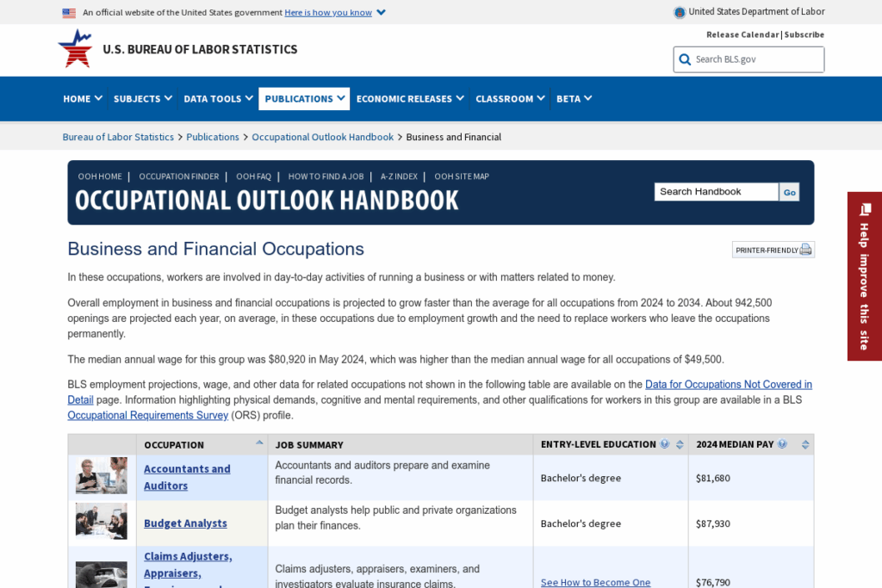Click the JOB SUMMARY column header
882x588 pixels.
401,444
